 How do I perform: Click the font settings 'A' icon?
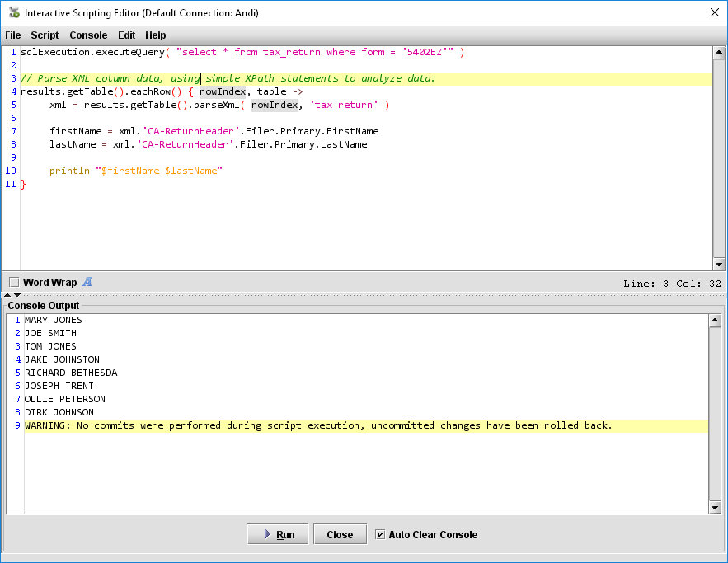click(87, 282)
